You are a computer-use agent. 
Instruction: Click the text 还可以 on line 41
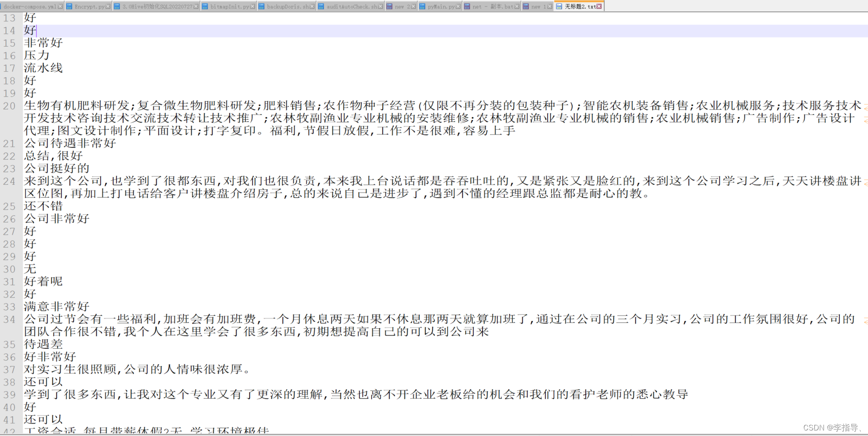(43, 419)
